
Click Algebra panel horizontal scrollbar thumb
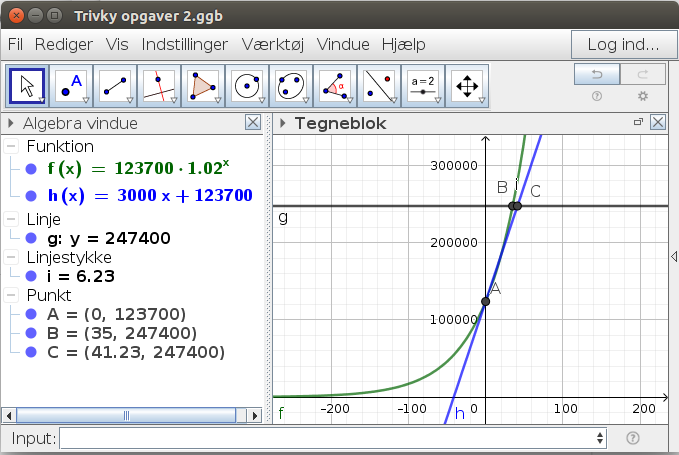click(126, 416)
